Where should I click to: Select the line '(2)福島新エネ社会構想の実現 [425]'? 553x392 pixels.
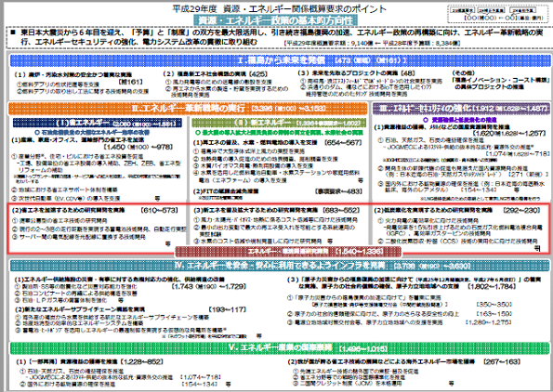215,74
